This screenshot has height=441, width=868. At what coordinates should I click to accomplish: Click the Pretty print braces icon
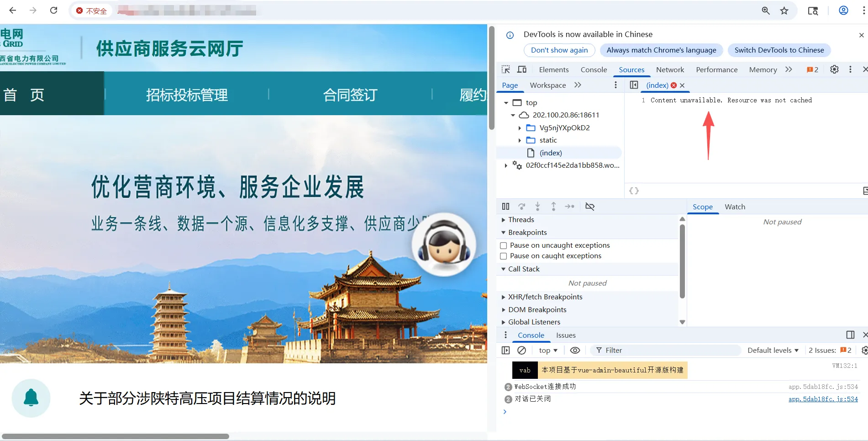point(634,191)
